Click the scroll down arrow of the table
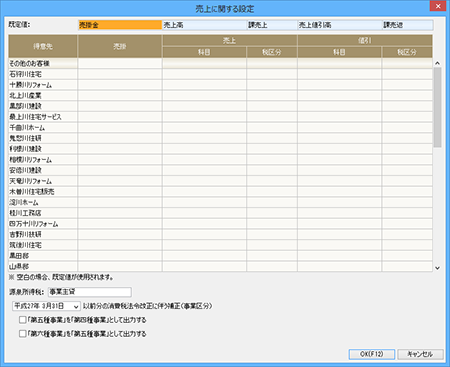 click(x=437, y=268)
